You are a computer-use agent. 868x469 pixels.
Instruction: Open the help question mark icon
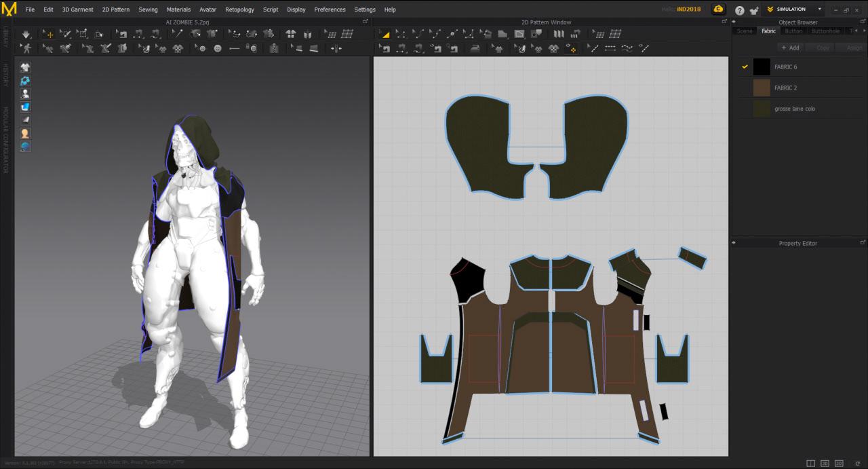pyautogui.click(x=739, y=10)
